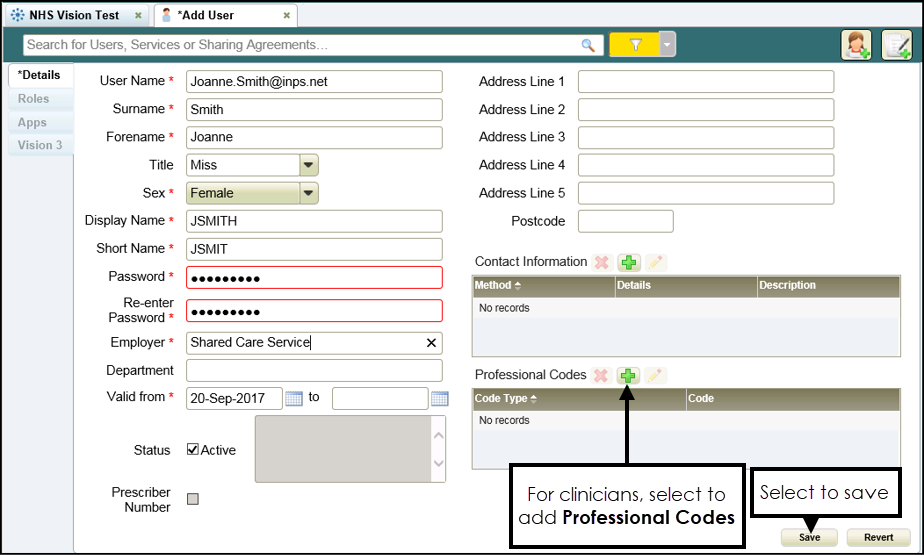Clear the Employer field with the X
This screenshot has width=924, height=555.
[x=431, y=343]
